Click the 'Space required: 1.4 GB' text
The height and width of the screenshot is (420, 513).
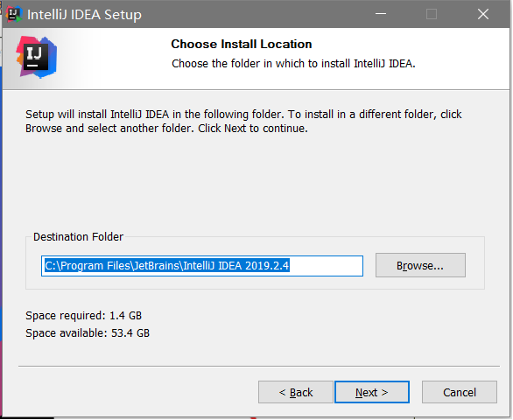[x=84, y=316]
